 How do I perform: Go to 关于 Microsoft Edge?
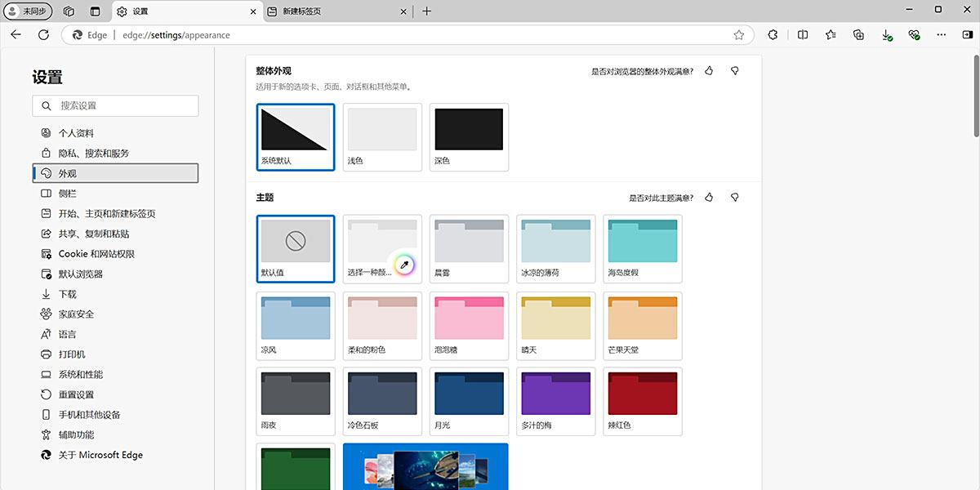coord(99,455)
